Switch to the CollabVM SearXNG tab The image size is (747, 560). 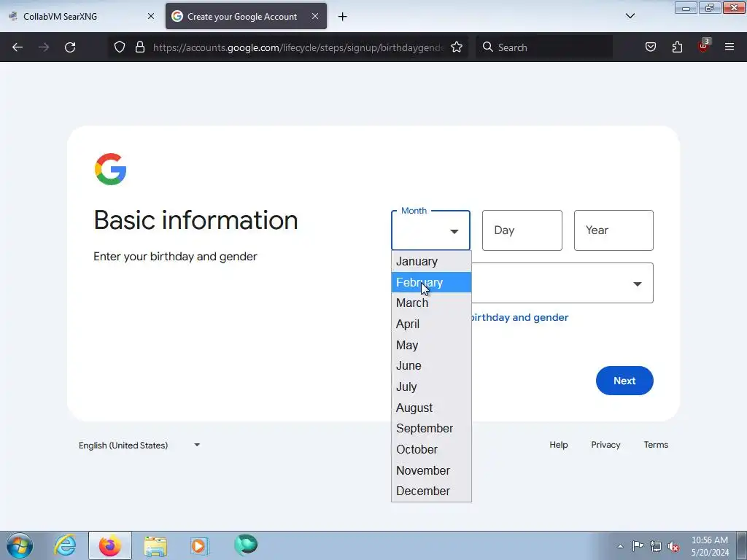pyautogui.click(x=81, y=16)
